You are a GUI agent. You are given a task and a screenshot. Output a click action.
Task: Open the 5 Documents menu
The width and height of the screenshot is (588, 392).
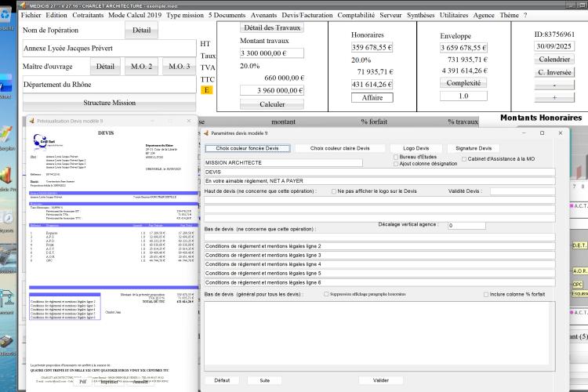[227, 15]
